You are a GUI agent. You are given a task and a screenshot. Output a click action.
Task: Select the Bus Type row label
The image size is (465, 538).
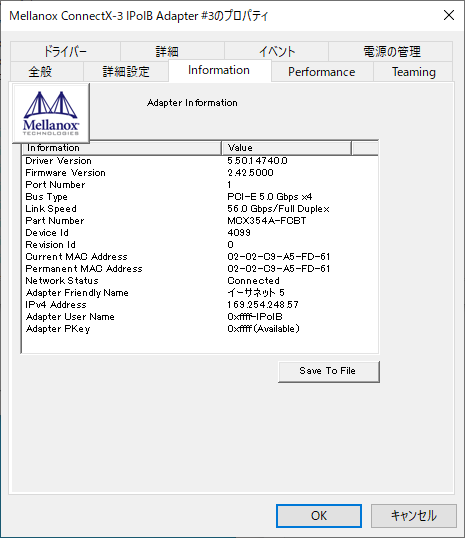(46, 197)
